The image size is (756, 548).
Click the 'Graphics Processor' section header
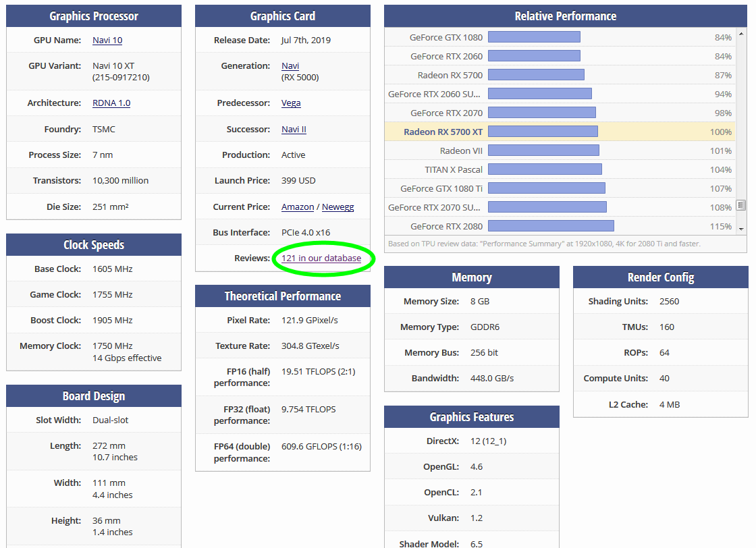(94, 16)
